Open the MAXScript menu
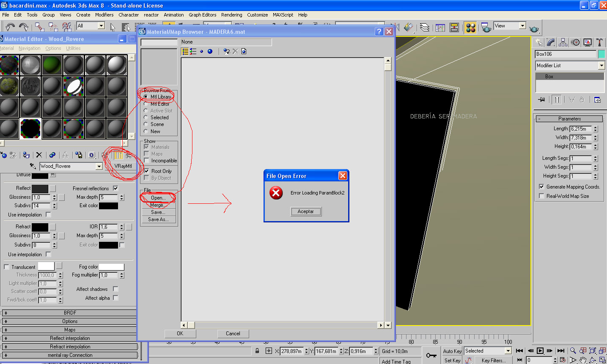 [x=283, y=15]
